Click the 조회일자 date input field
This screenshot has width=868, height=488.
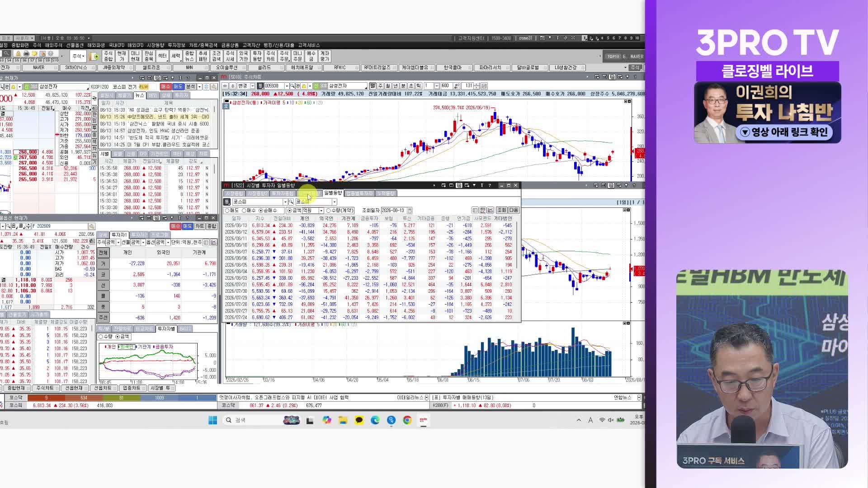click(393, 211)
